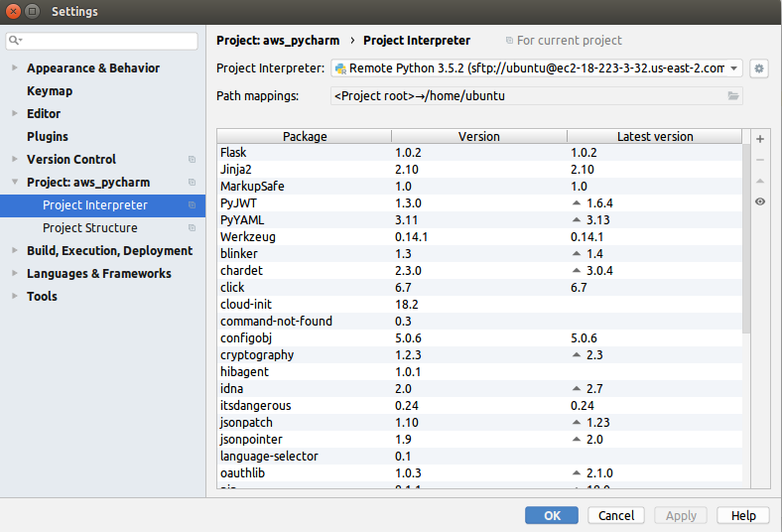Select the language-selector package row

(x=479, y=457)
